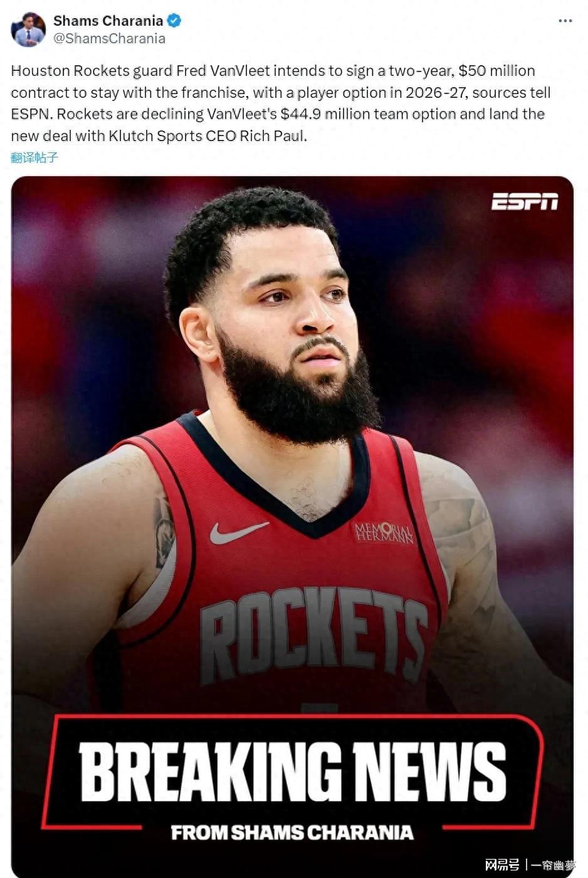
Task: Open the @ShamsCharania handle link
Action: [109, 38]
